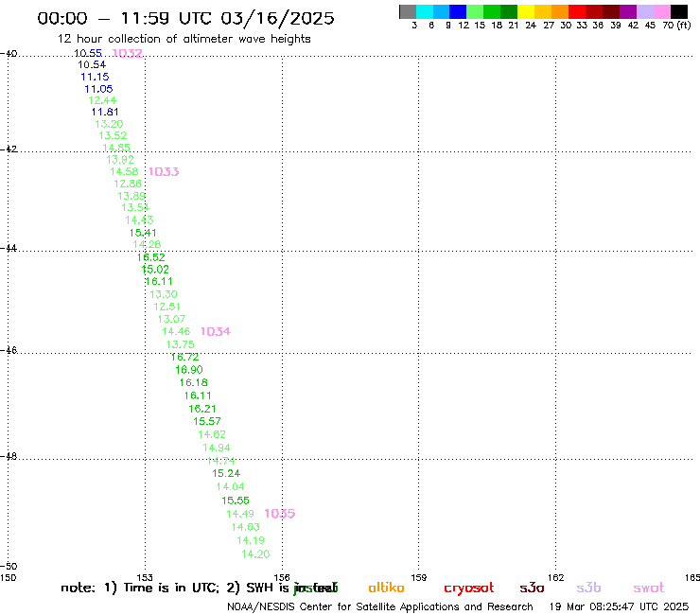The height and width of the screenshot is (615, 700).
Task: Click the wave height value 13.20
Action: tap(109, 124)
